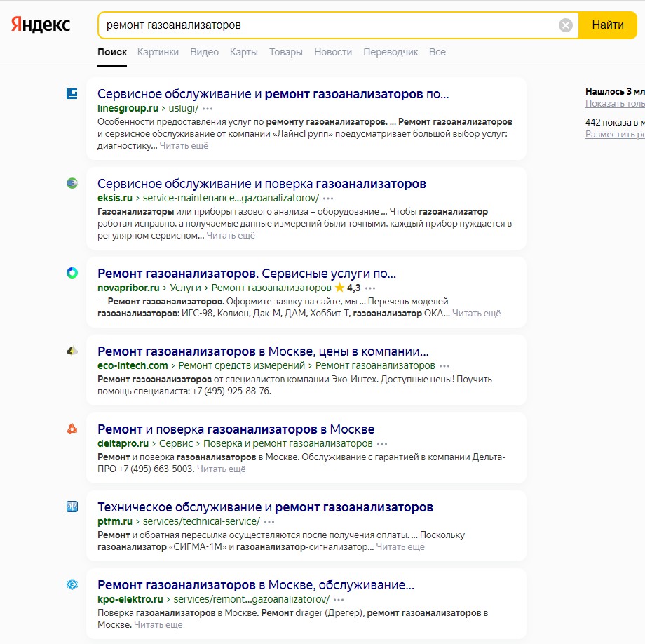Open the Все services tab
This screenshot has height=644, width=645.
pos(437,52)
